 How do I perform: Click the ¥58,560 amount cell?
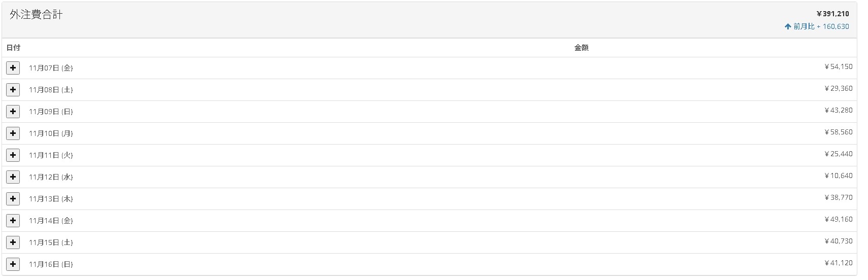point(839,132)
